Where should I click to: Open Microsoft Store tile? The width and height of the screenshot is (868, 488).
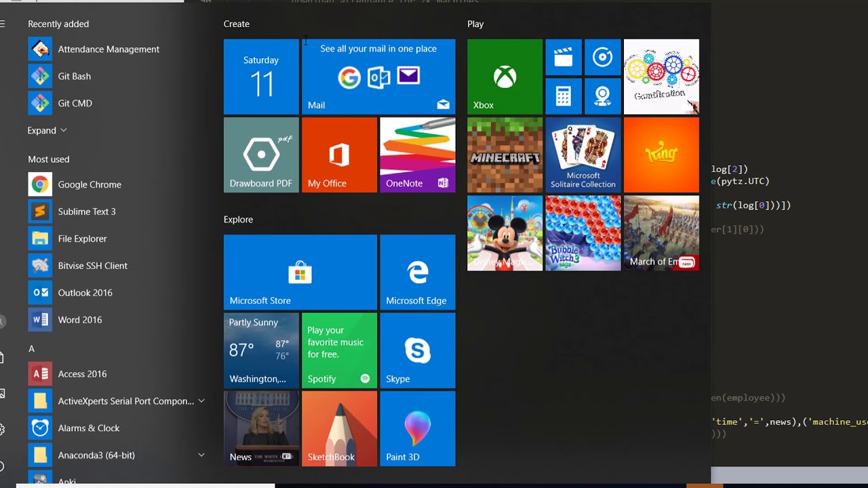tap(300, 272)
